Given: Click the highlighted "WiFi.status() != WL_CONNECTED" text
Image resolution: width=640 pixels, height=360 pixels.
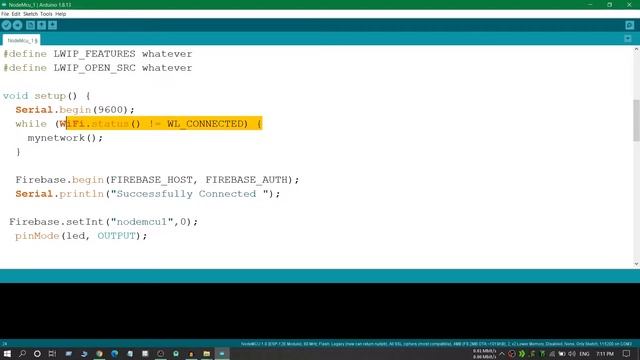Looking at the screenshot, I should 153,124.
